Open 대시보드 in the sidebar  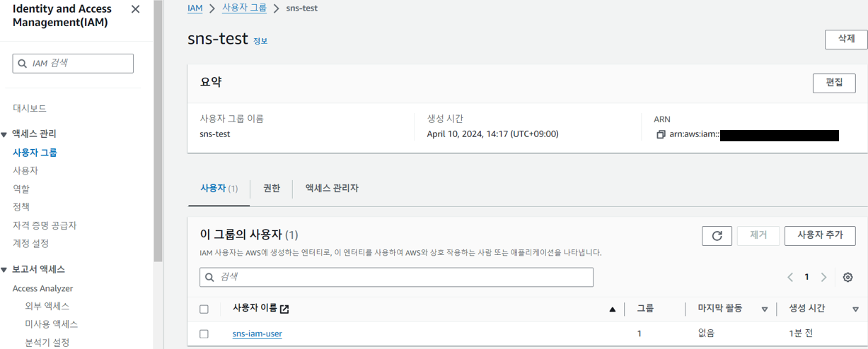(30, 108)
